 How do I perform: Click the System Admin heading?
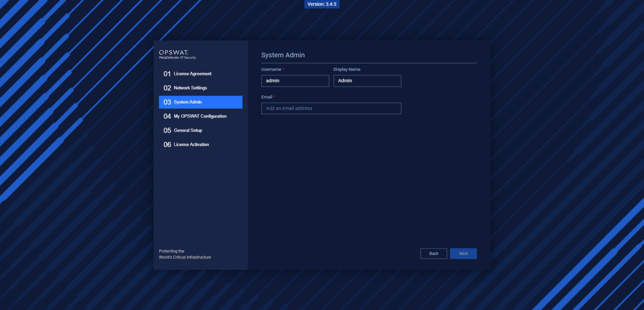click(x=283, y=55)
